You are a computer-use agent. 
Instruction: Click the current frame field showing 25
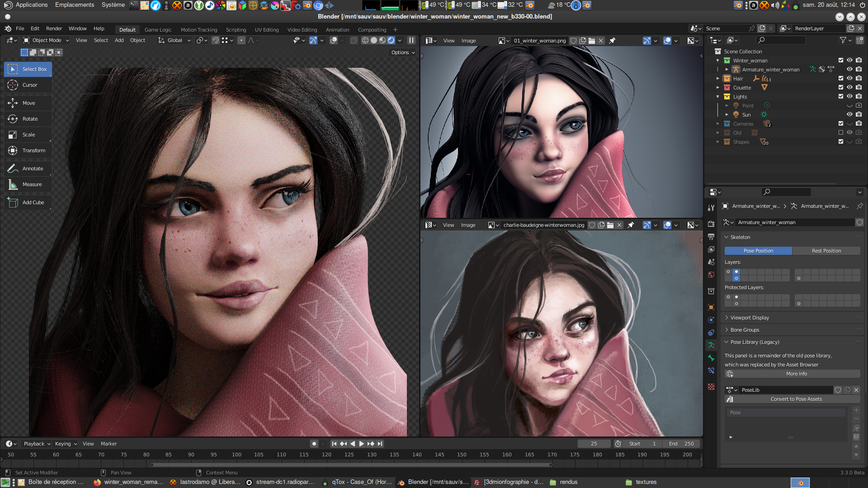pos(594,444)
